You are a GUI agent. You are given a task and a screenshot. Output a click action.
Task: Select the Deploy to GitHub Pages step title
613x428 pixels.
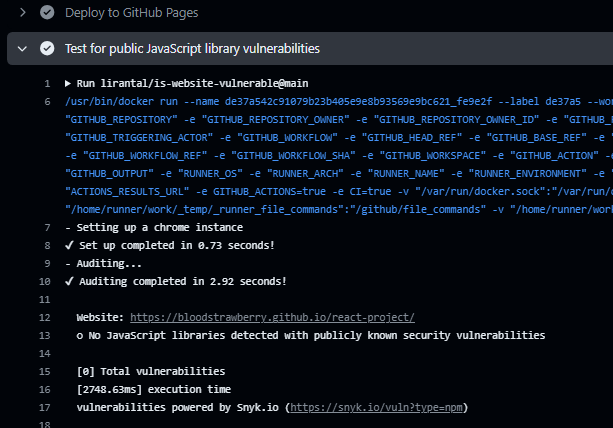click(132, 13)
